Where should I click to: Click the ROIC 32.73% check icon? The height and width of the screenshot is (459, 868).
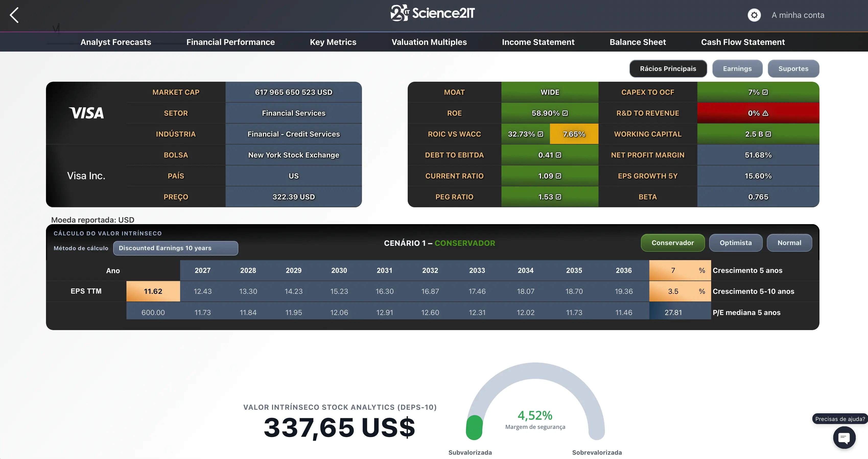point(541,134)
